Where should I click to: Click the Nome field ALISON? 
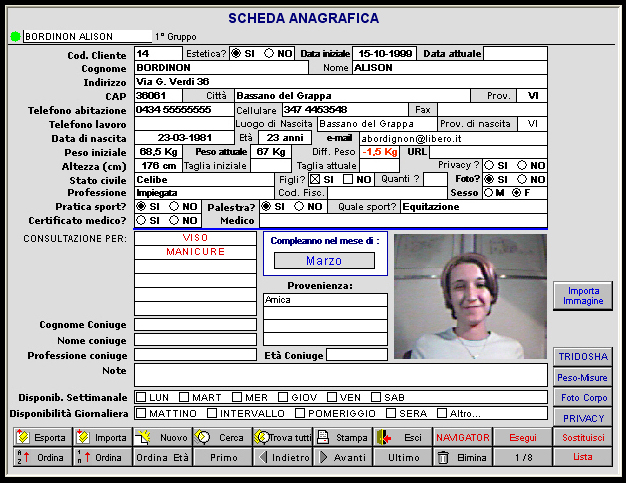[450, 67]
